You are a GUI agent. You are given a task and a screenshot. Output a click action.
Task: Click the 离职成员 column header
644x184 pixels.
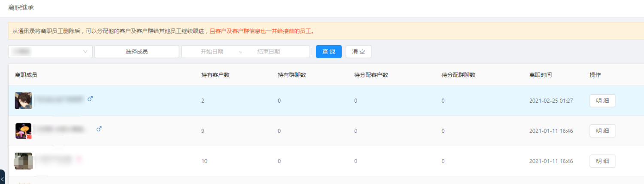[x=26, y=75]
